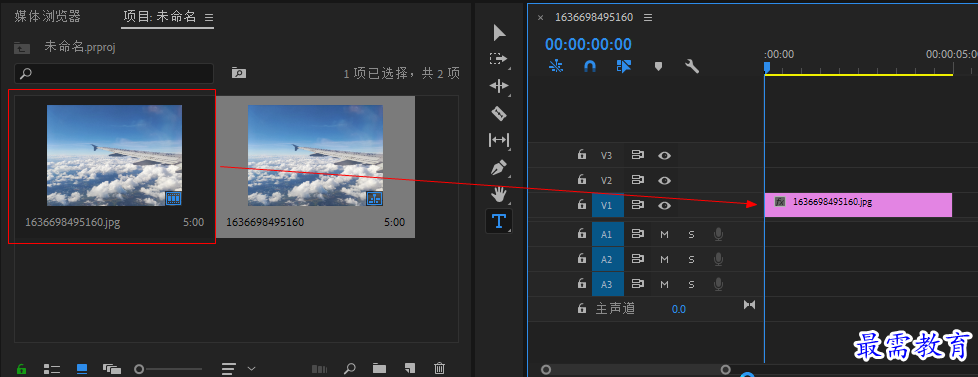Toggle A1 track targeting
This screenshot has width=978, height=377.
point(608,235)
